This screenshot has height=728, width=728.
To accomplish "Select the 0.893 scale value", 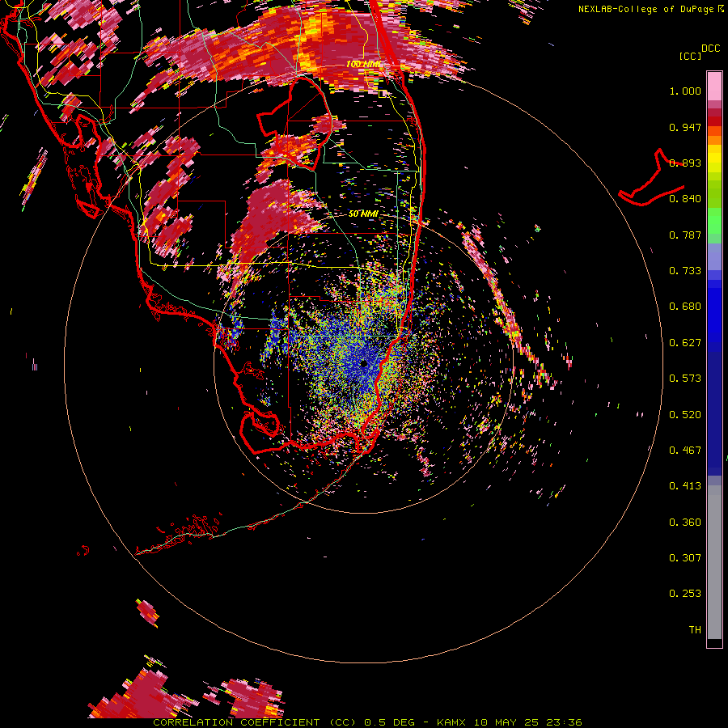I will click(x=685, y=163).
